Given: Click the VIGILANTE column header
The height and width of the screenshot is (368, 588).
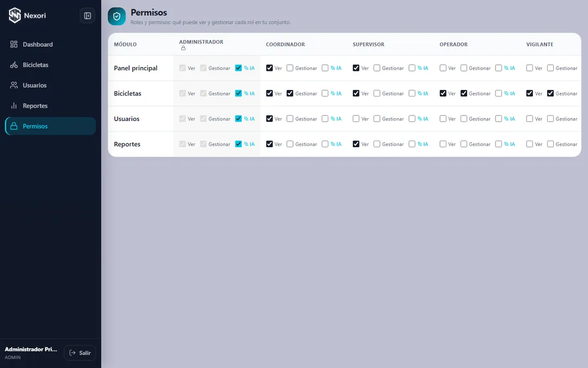Looking at the screenshot, I should coord(540,44).
